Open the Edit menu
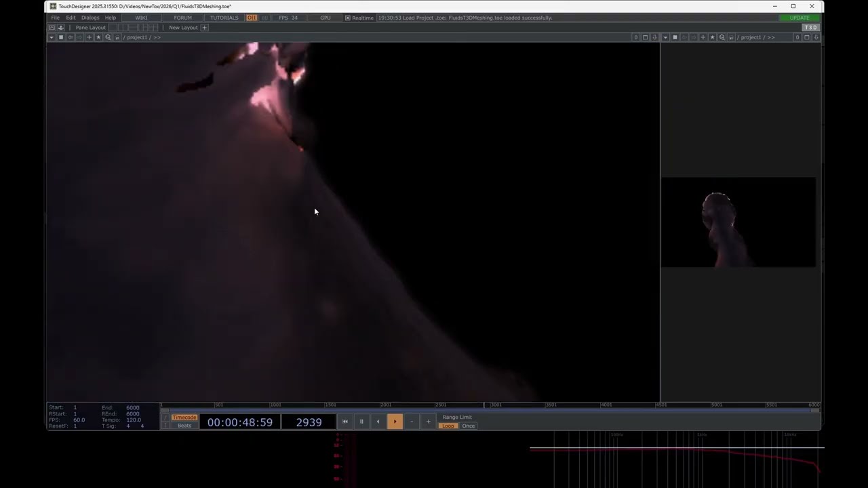The height and width of the screenshot is (488, 868). (71, 18)
